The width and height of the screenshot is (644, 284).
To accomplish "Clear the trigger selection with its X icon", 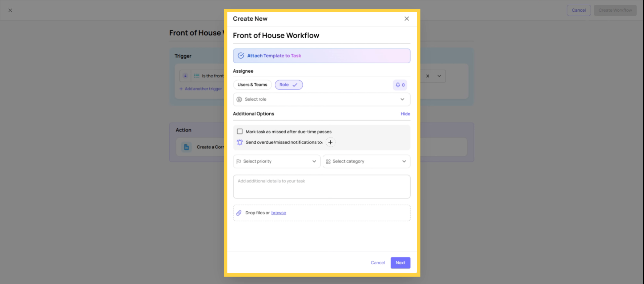I will [428, 76].
